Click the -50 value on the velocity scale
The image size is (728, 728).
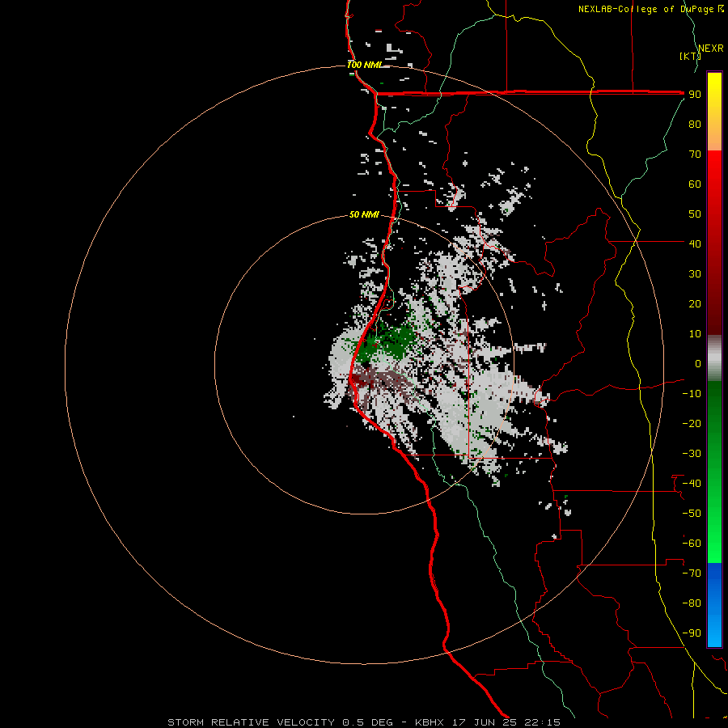pos(692,514)
